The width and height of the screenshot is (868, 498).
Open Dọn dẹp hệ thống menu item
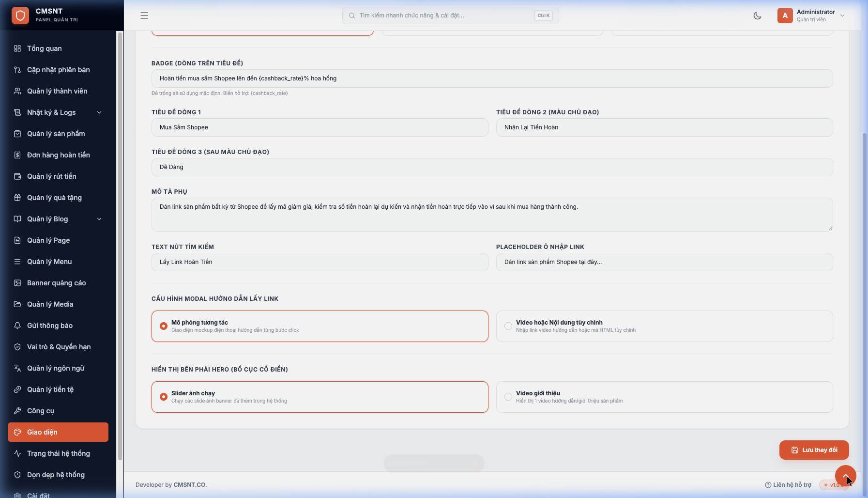click(58, 475)
